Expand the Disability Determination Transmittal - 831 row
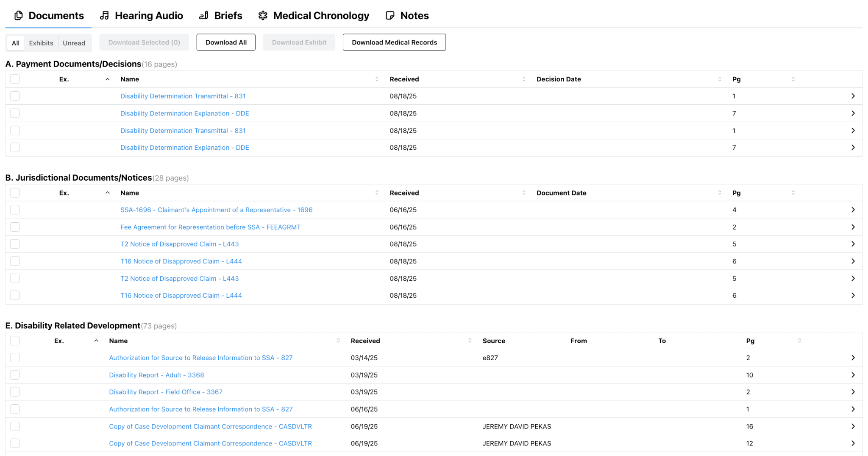This screenshot has width=868, height=456. click(x=854, y=96)
